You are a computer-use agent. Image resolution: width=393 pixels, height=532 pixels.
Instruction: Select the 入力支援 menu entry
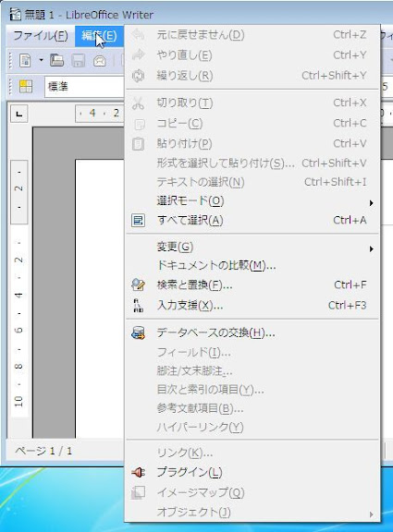coord(252,306)
